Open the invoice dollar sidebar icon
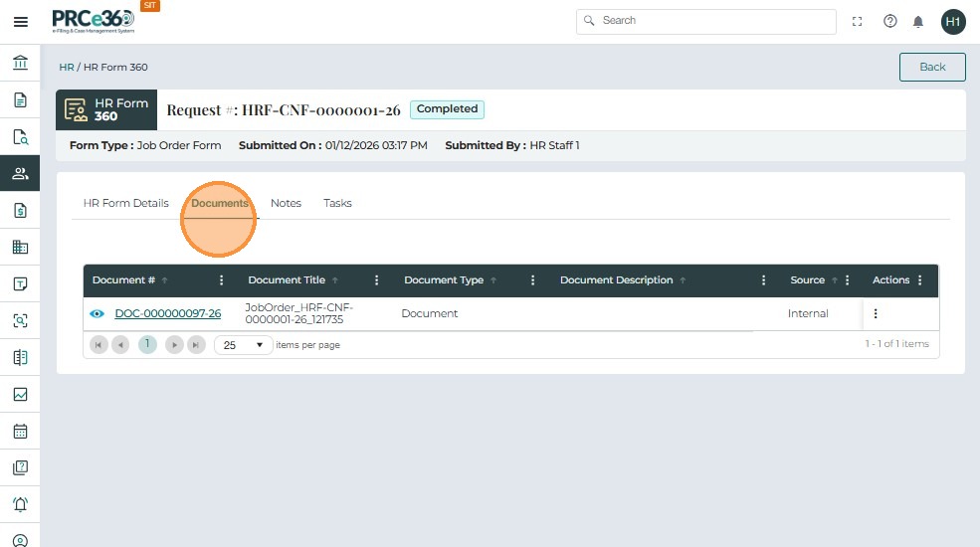The image size is (980, 547). 20,210
